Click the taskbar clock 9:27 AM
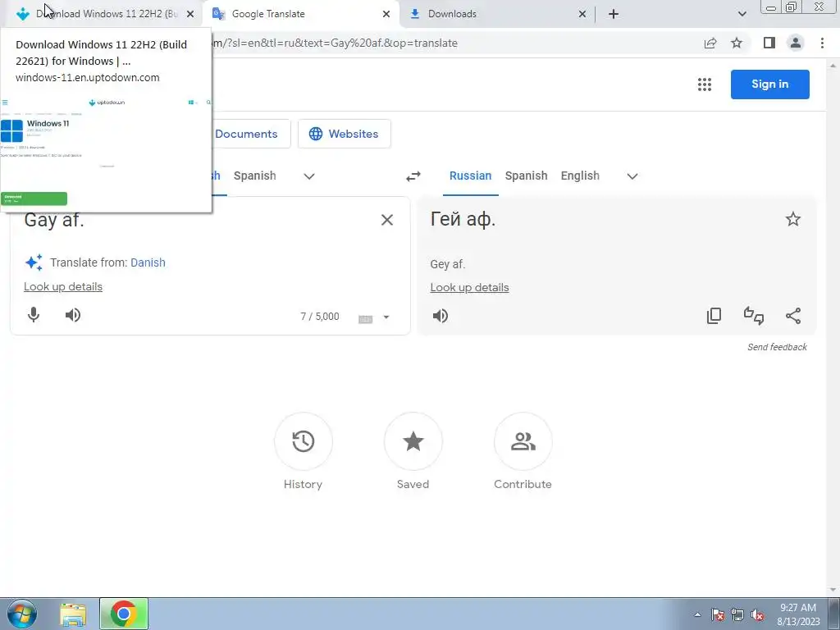This screenshot has height=630, width=840. [x=798, y=608]
